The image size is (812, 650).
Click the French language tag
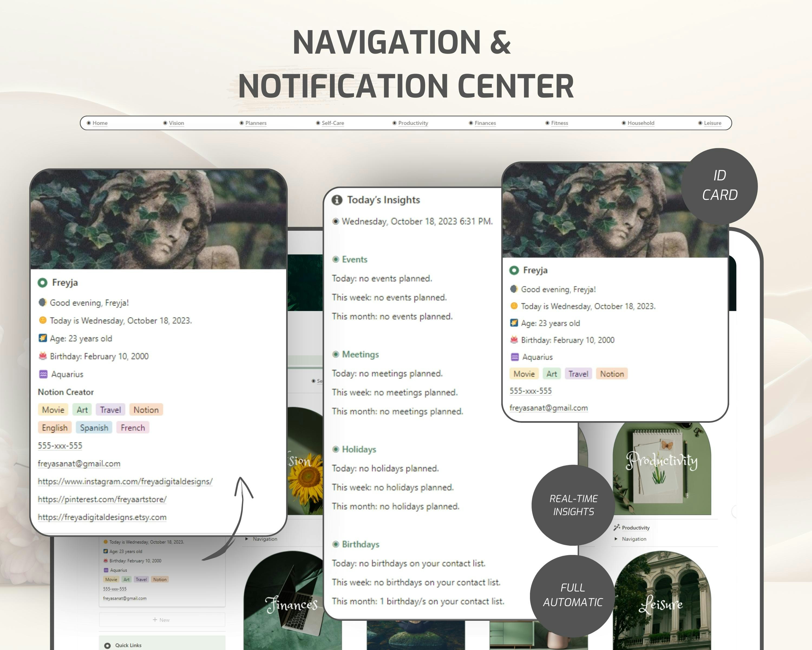(133, 428)
